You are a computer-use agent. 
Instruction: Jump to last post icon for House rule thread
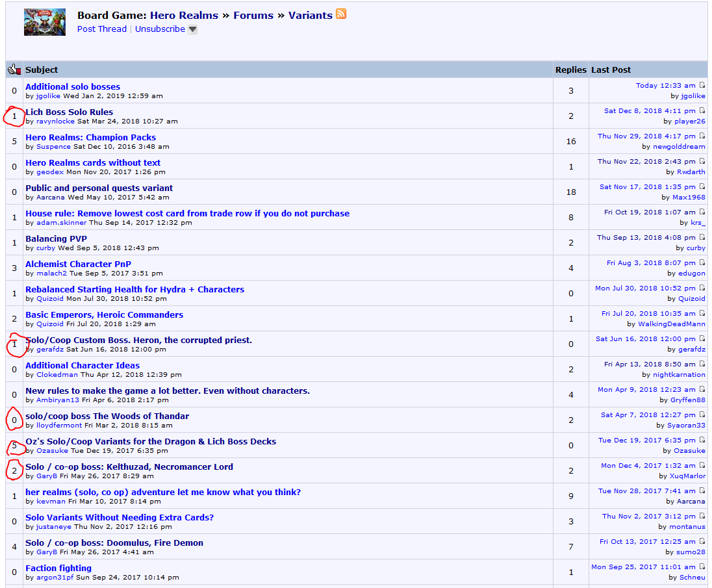coord(702,212)
